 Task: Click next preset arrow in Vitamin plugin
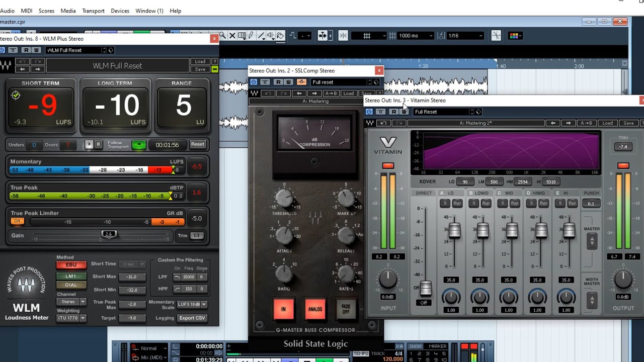(568, 123)
